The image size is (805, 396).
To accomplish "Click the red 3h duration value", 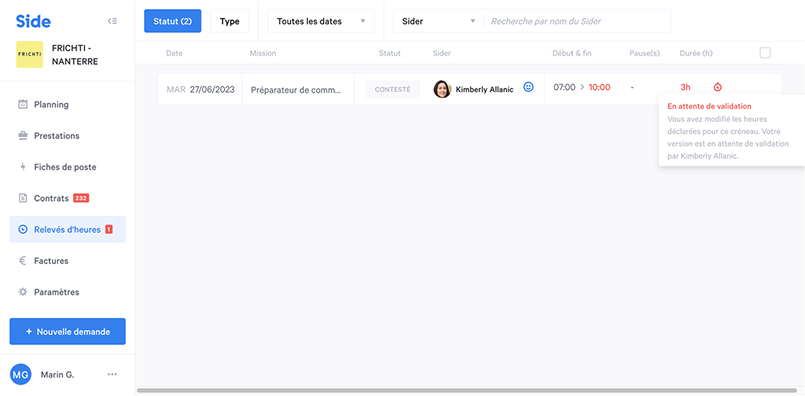I will [685, 87].
